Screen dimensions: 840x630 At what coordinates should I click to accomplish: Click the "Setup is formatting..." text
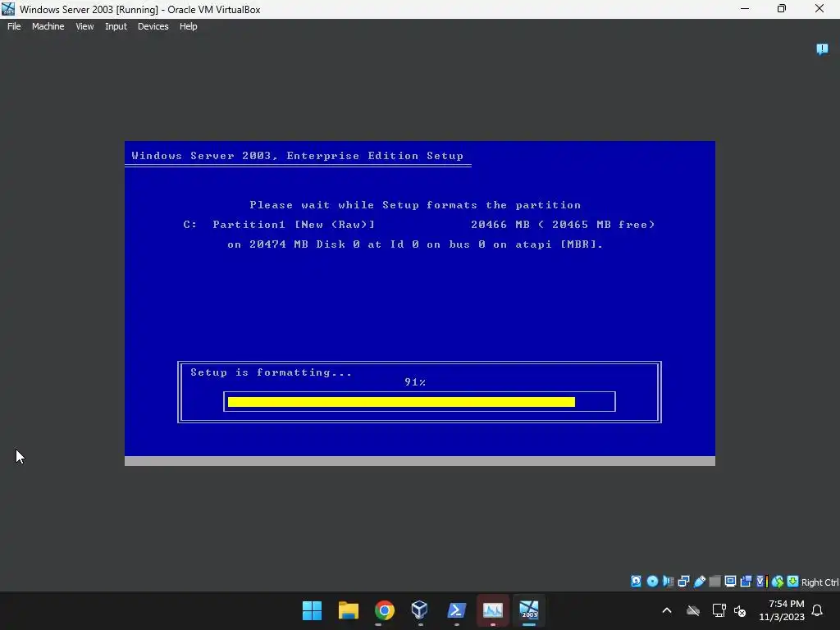[x=271, y=372]
